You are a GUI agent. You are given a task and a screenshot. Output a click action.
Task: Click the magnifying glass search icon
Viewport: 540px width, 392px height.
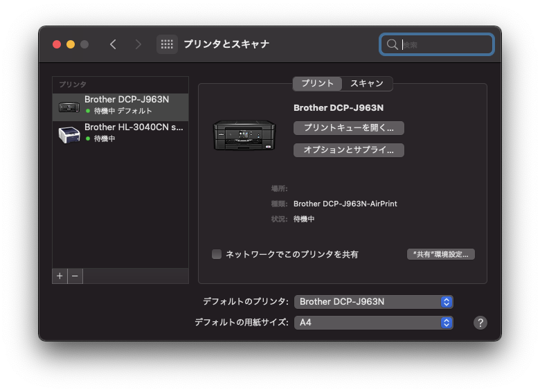point(392,44)
